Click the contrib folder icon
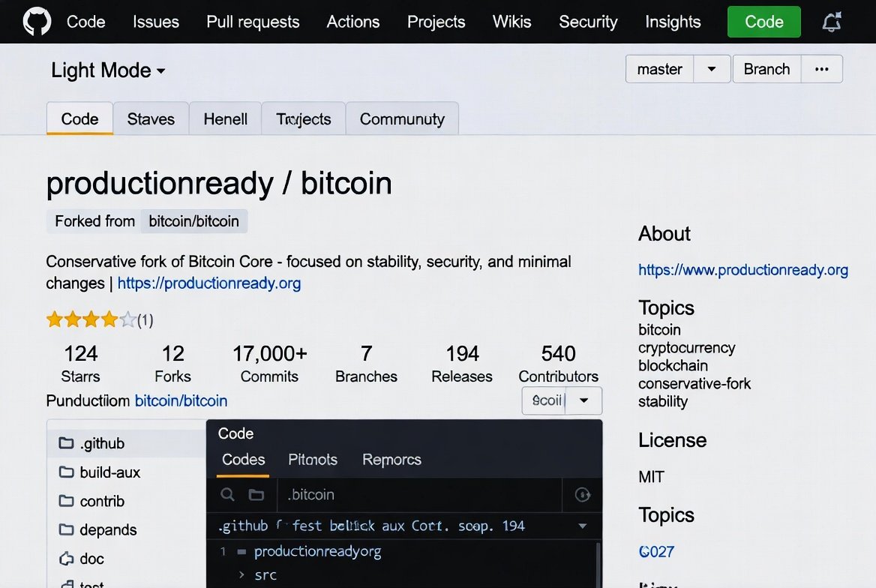The image size is (876, 588). (66, 501)
